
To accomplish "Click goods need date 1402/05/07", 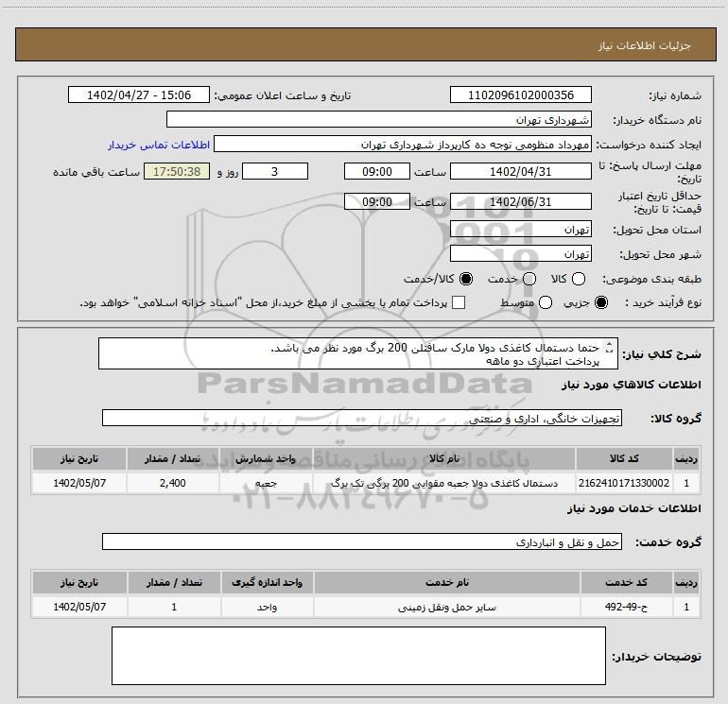I will point(79,483).
